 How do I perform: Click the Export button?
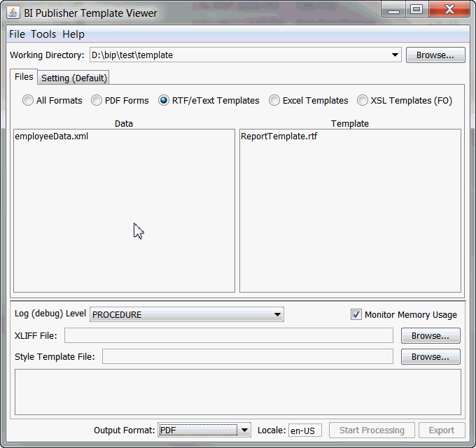click(442, 430)
